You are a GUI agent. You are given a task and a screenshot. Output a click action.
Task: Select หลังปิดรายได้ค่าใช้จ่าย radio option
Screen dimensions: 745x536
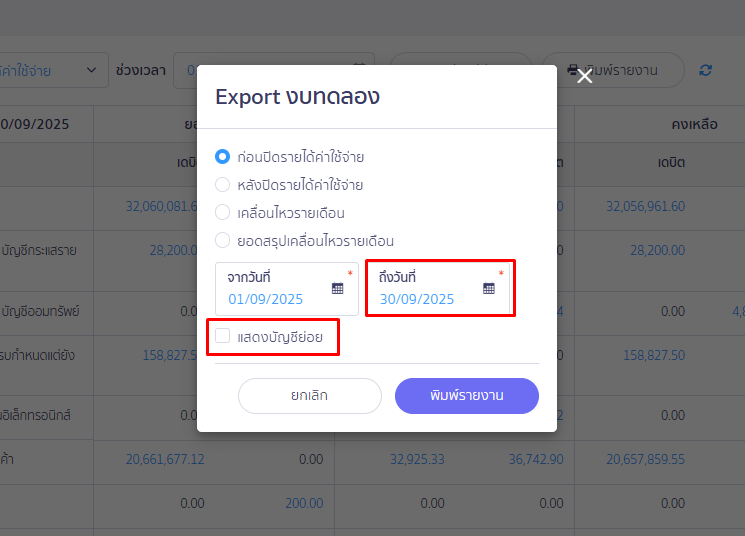pos(222,184)
